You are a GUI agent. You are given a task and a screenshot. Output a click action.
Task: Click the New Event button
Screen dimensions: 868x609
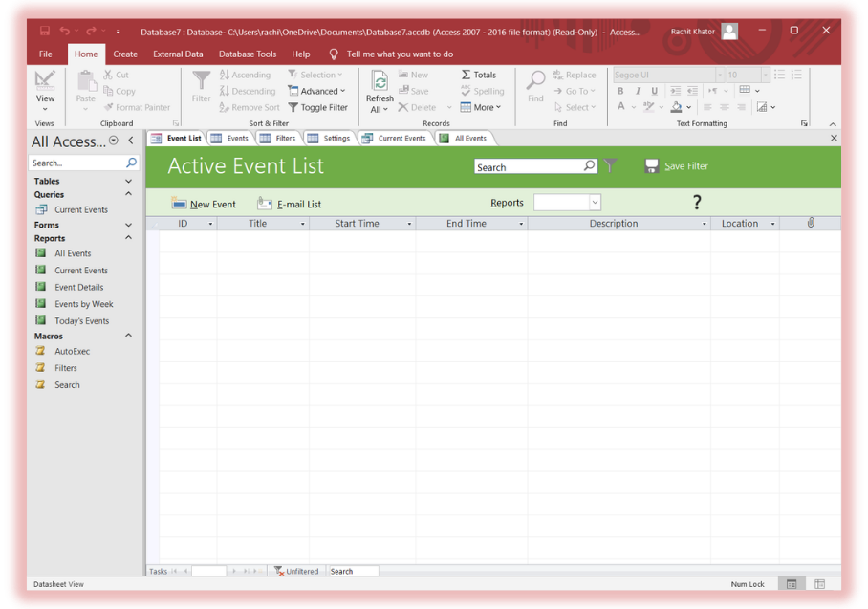pos(204,204)
